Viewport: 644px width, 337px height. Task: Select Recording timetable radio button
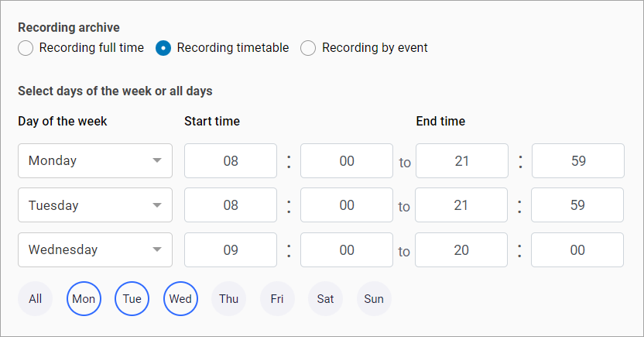pos(163,48)
